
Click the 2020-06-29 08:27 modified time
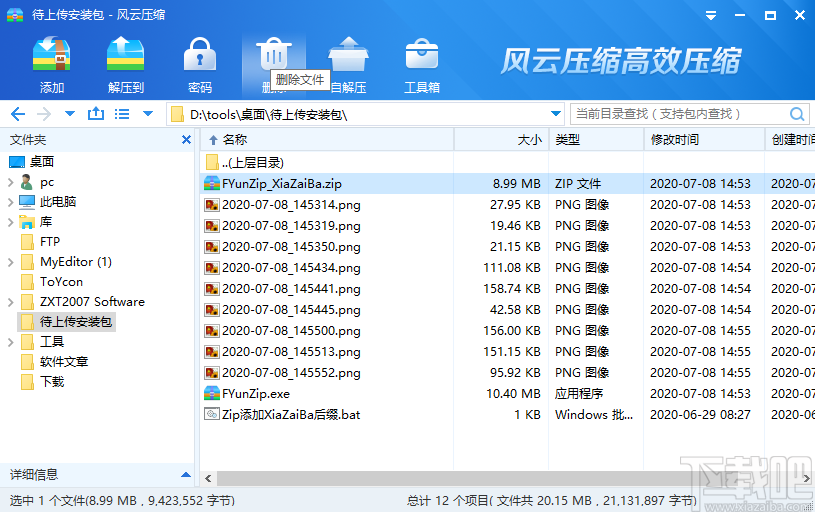coord(700,415)
